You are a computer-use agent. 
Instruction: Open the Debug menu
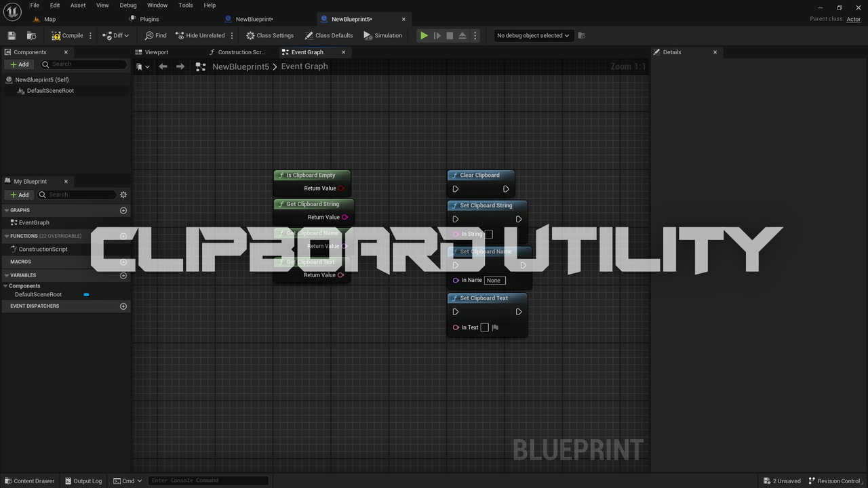click(128, 5)
